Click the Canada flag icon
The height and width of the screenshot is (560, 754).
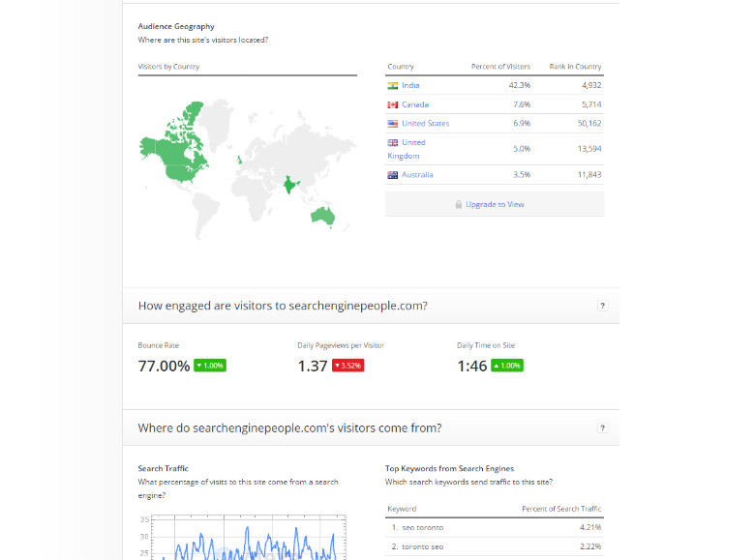coord(392,104)
